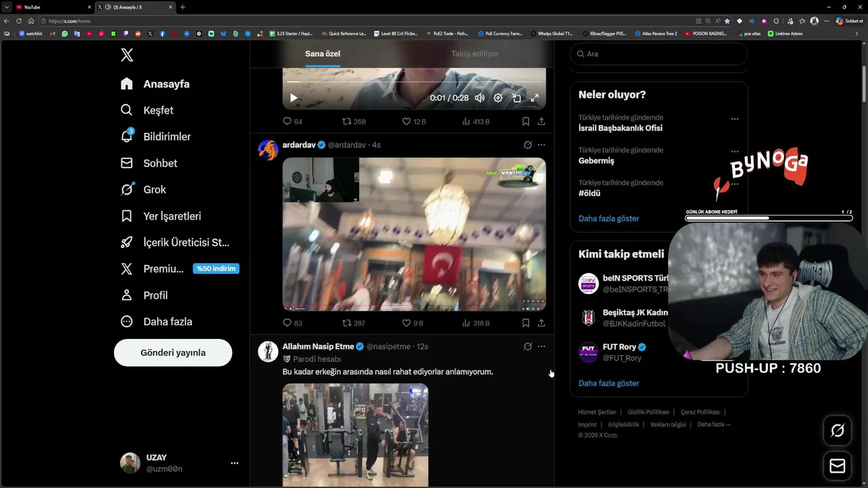Switch to Sana özel tab
This screenshot has height=488, width=868.
tap(323, 54)
